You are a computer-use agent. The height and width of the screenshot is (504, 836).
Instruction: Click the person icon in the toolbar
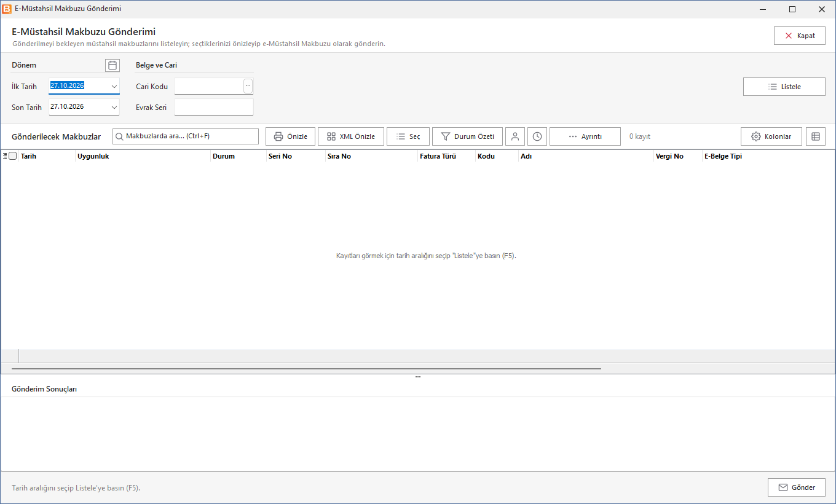pyautogui.click(x=515, y=136)
